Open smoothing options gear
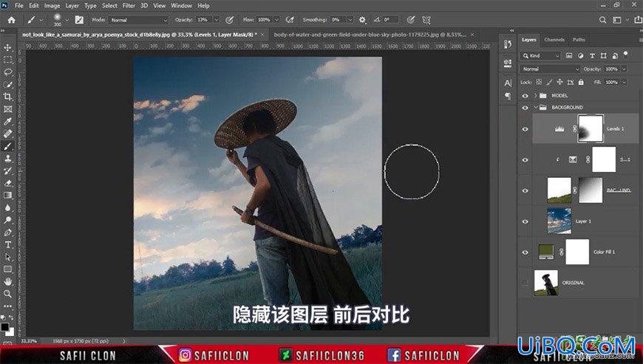 (x=362, y=20)
